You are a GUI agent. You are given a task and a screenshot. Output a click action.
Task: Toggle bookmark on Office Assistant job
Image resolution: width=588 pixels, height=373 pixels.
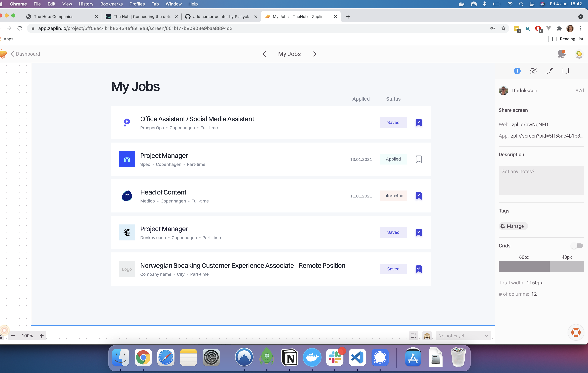click(419, 123)
